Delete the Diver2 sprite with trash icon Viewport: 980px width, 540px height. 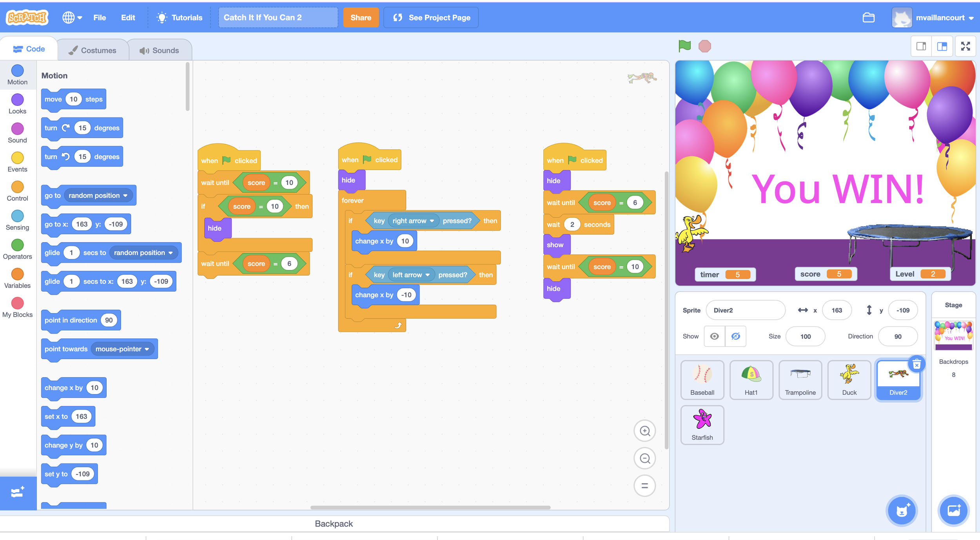916,364
